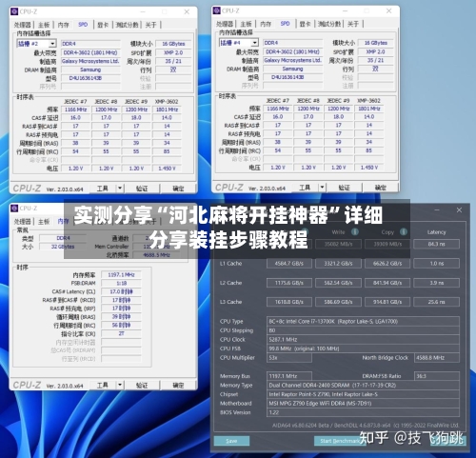Confirm with 确定 in the slot #2 window
The width and height of the screenshot is (476, 458).
[178, 189]
